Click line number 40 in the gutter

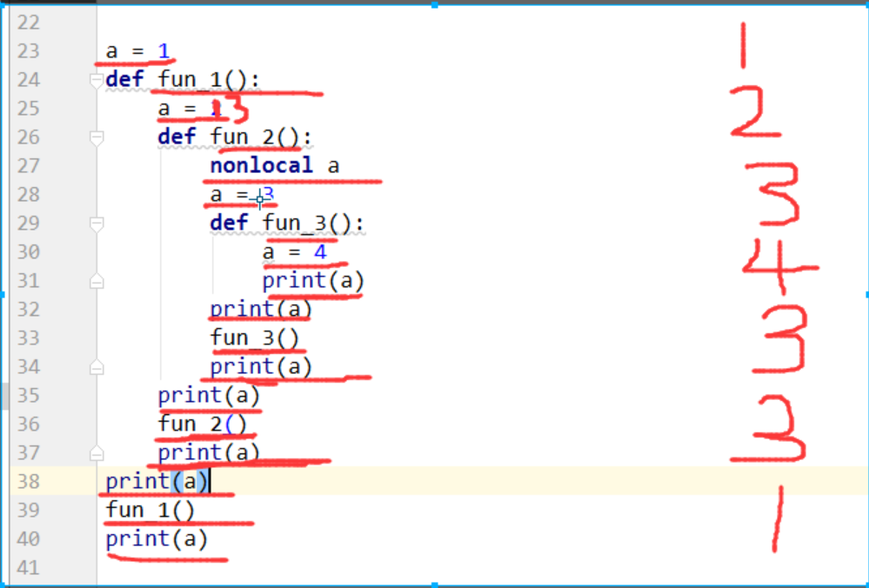coord(28,540)
